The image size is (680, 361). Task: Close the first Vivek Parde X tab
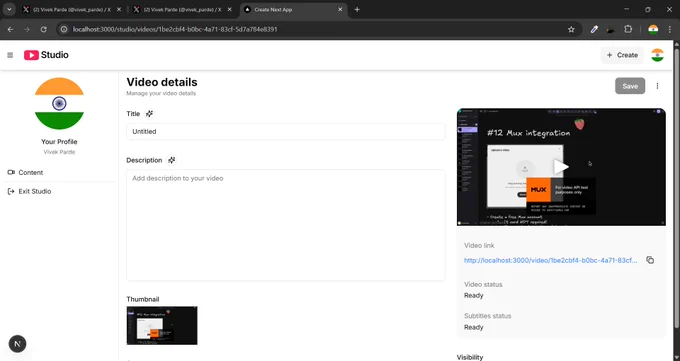click(119, 10)
